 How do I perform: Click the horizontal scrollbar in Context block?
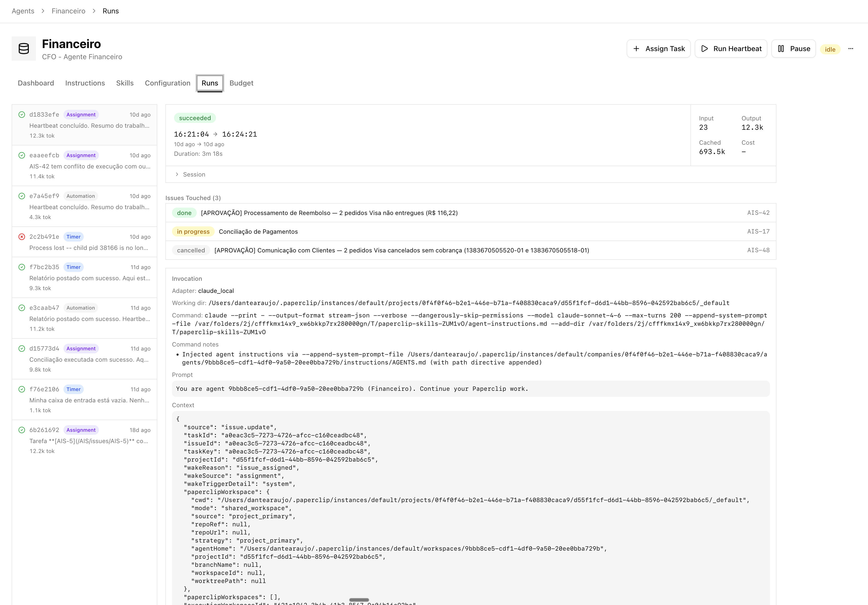coord(359,600)
